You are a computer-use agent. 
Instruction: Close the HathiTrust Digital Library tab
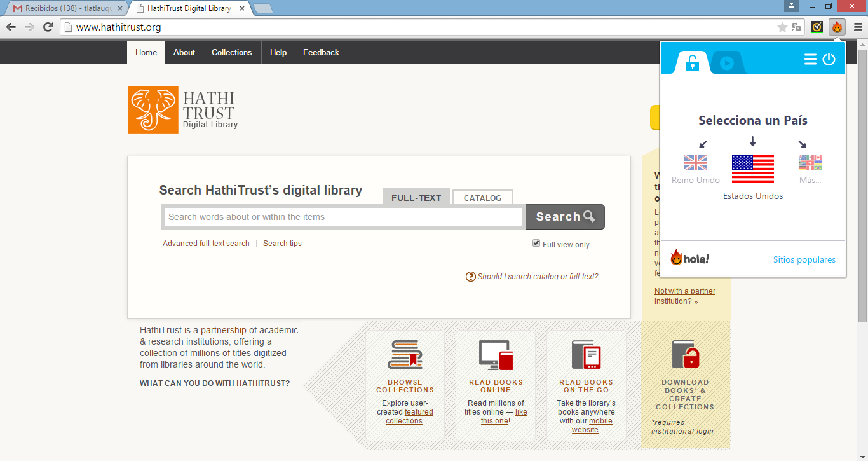(241, 9)
